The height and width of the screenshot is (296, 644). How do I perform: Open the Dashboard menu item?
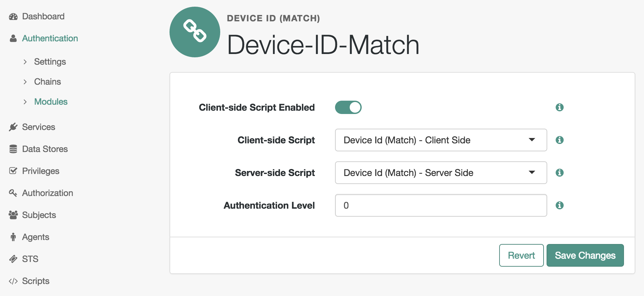(x=43, y=16)
